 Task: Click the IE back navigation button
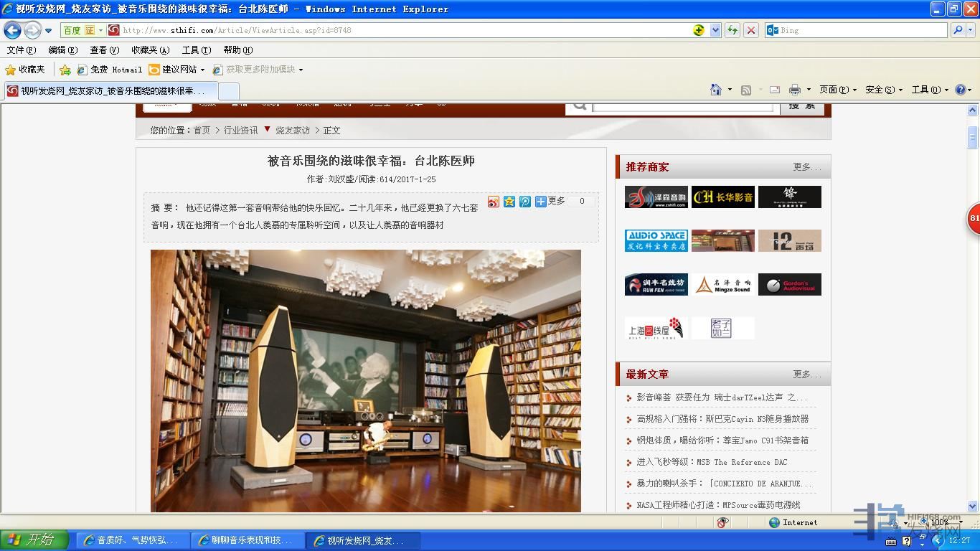(x=13, y=30)
